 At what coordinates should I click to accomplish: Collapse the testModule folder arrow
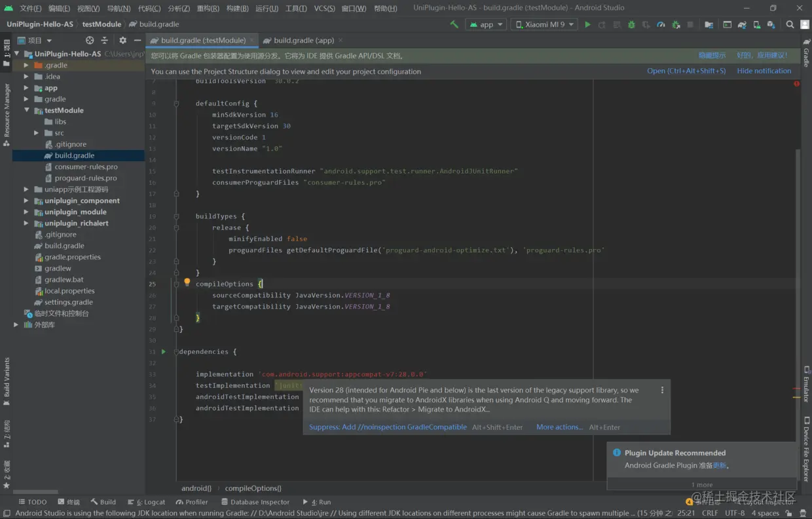coord(27,110)
